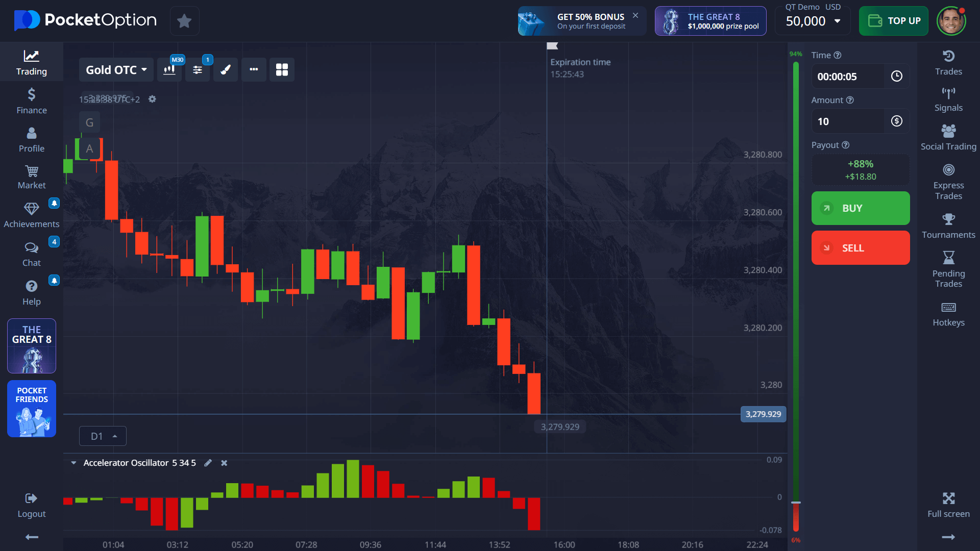Open Hotkeys keyboard icon
Screen dimensions: 980x551
point(948,314)
